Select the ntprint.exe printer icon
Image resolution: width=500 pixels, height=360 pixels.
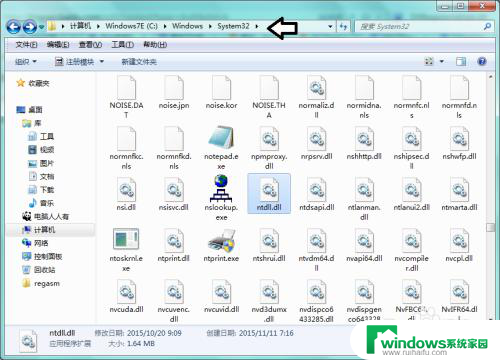point(221,241)
